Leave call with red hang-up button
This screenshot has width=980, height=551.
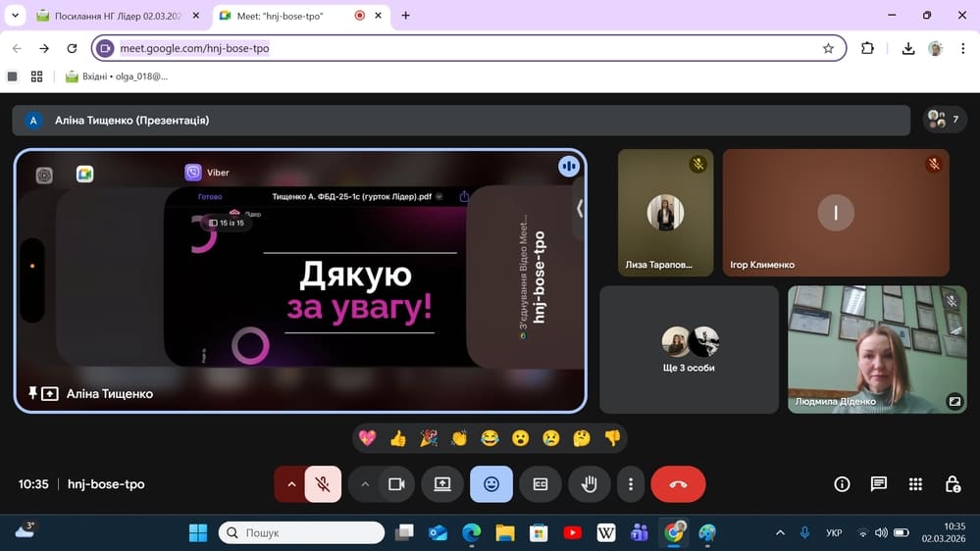[678, 484]
